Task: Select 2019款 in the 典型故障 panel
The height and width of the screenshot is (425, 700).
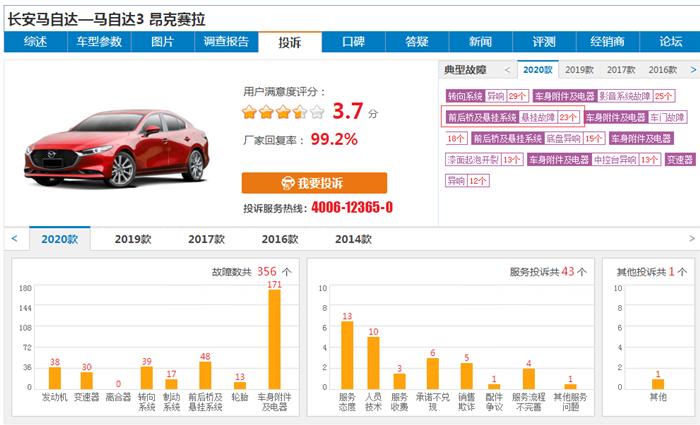Action: [x=579, y=70]
